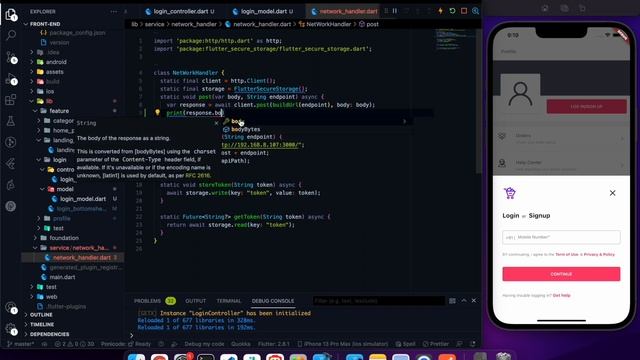This screenshot has width=640, height=360.
Task: Tap Get help link in simulator
Action: pyautogui.click(x=562, y=296)
